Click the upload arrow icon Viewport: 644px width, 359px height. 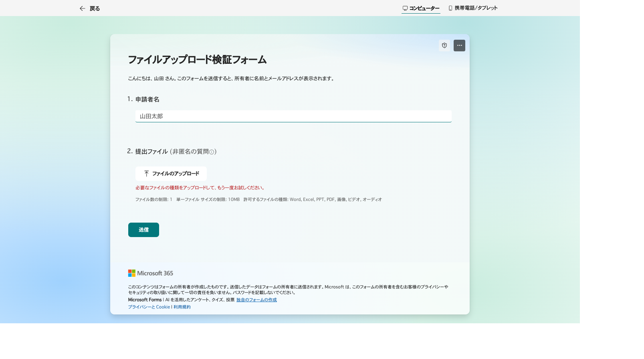pos(147,174)
